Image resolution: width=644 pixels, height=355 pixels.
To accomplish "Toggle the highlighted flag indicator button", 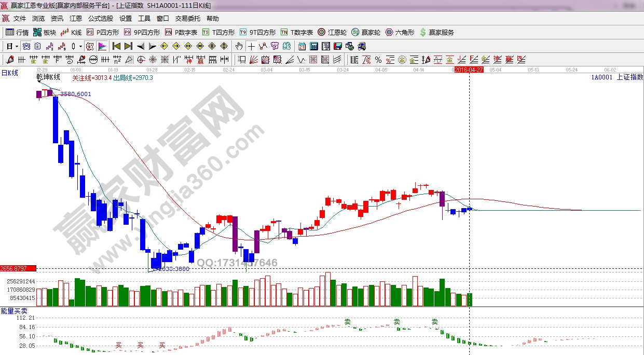I will coord(102,46).
